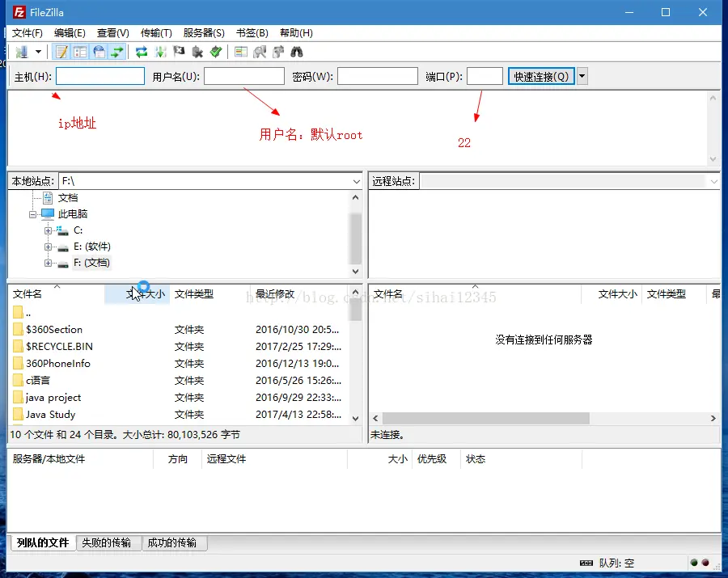Toggle processing of the transfer queue
728x578 pixels.
tap(161, 52)
